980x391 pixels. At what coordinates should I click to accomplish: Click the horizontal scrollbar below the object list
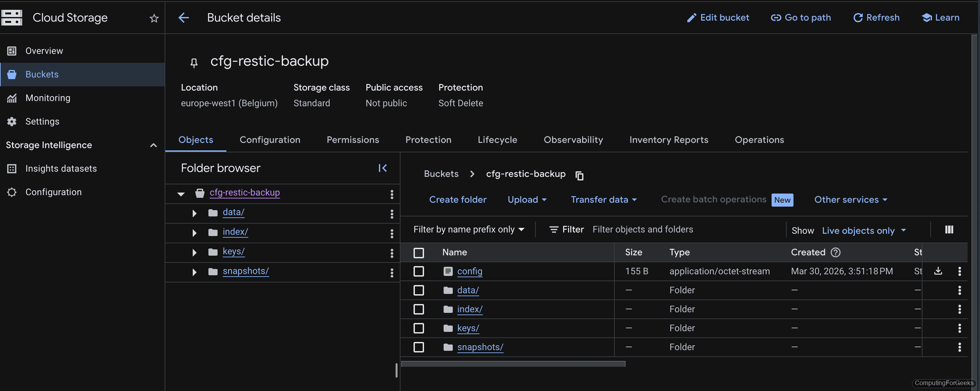pos(513,364)
